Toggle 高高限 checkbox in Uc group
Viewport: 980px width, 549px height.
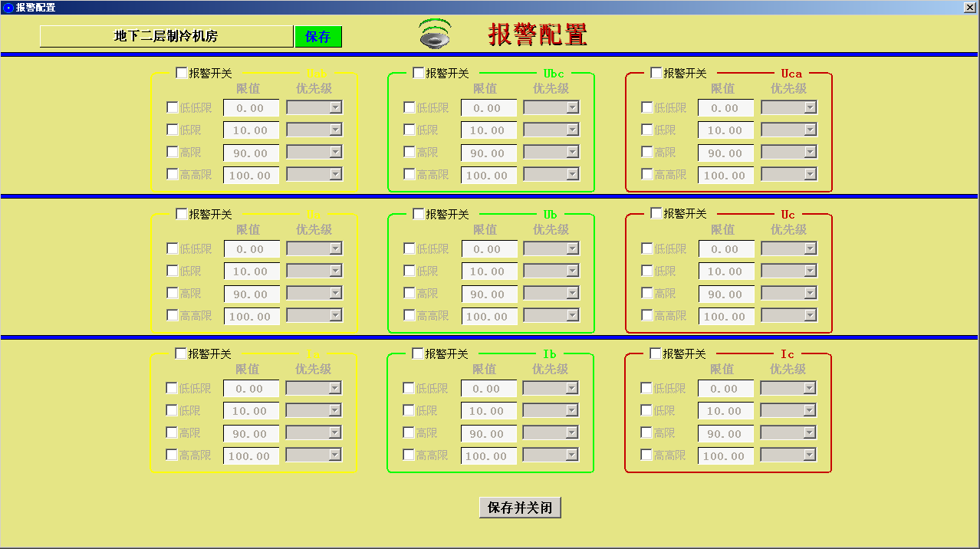point(647,315)
